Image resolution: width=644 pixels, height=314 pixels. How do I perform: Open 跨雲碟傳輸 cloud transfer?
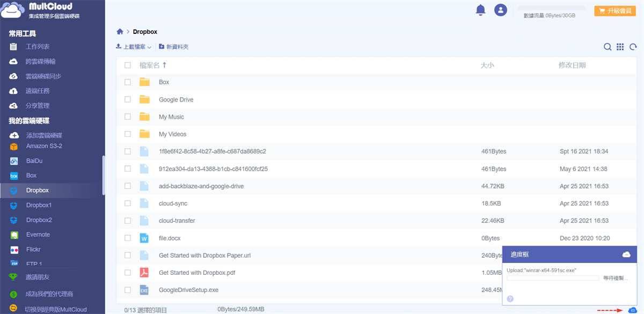pos(40,62)
